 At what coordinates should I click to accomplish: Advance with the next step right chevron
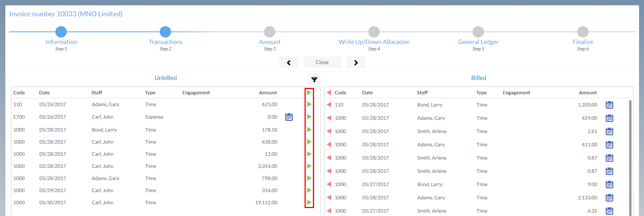(356, 63)
